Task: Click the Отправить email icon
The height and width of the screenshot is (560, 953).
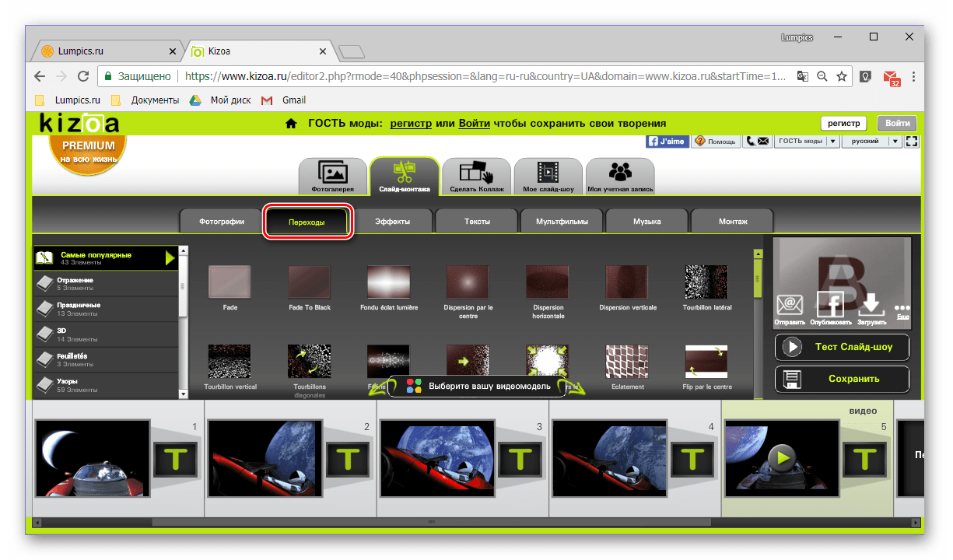Action: coord(789,306)
